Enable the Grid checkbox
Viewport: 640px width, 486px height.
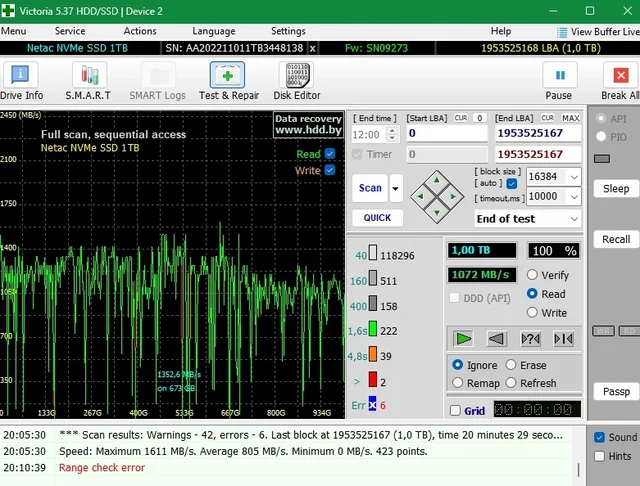[x=456, y=411]
